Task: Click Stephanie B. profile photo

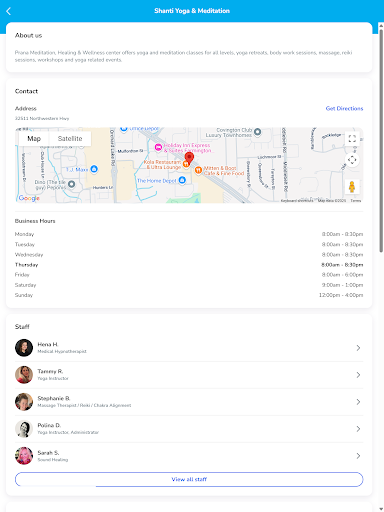Action: [24, 402]
